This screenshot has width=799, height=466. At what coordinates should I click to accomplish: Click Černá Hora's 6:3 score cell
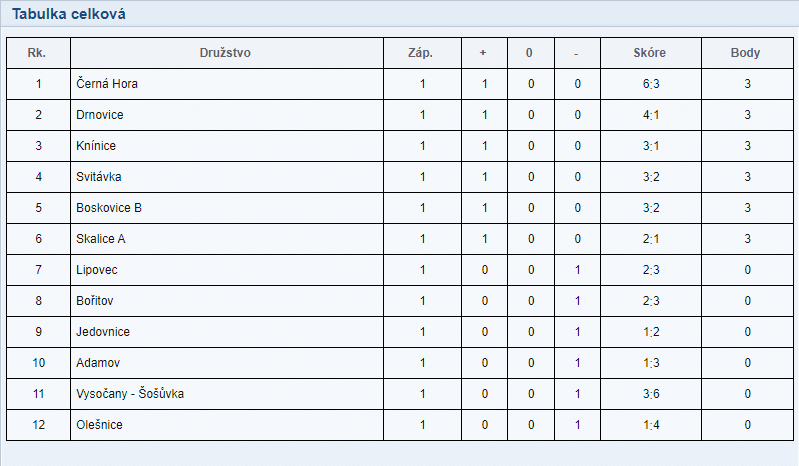(651, 84)
